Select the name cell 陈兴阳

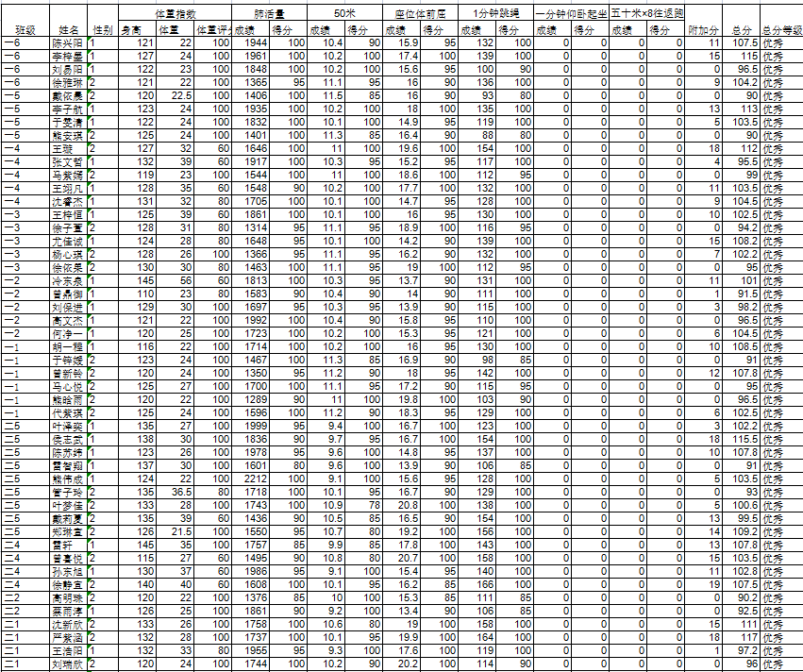pyautogui.click(x=69, y=43)
